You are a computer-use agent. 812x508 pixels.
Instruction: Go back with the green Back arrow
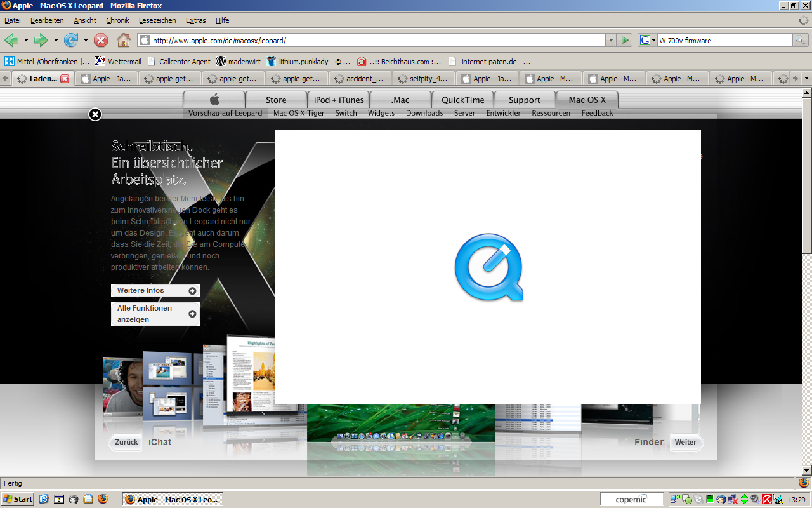[11, 40]
